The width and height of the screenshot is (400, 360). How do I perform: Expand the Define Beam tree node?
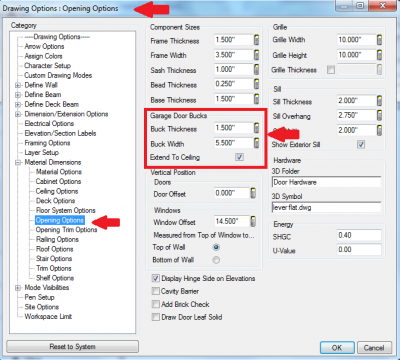(18, 95)
